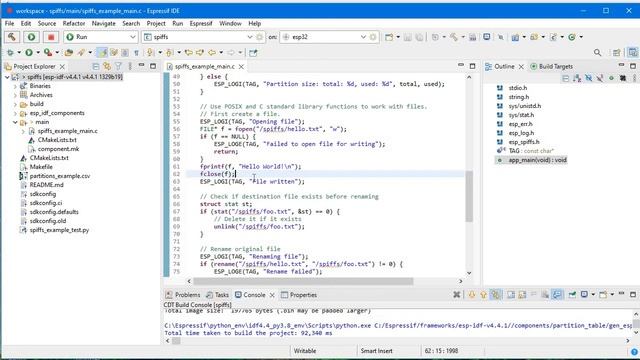This screenshot has width=640, height=360.
Task: Select README.md in the tree
Action: 47,185
